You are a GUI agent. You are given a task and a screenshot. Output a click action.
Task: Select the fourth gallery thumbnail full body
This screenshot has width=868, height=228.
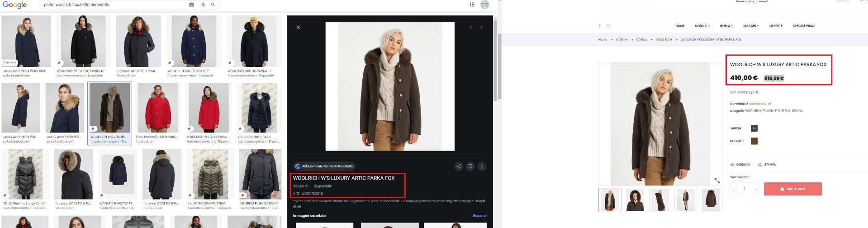pos(685,200)
